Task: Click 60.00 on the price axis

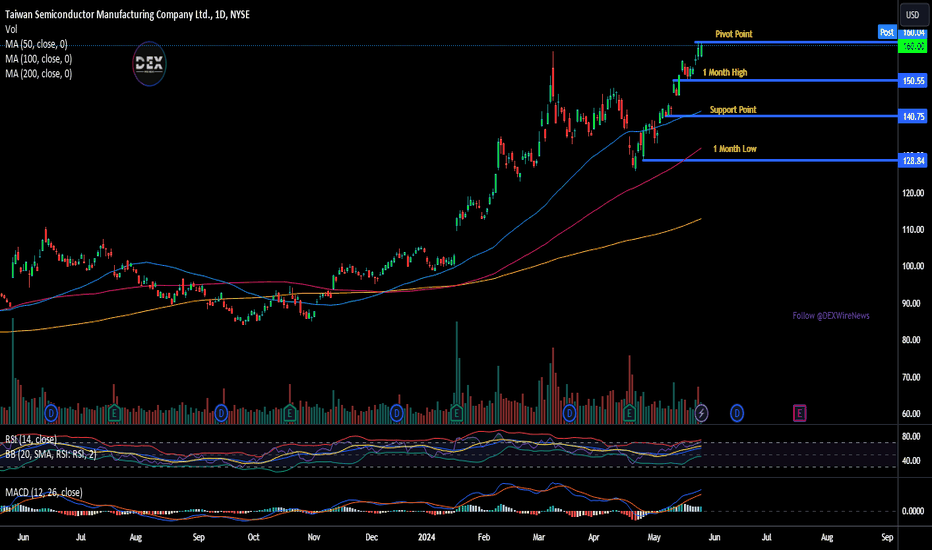Action: pos(911,414)
